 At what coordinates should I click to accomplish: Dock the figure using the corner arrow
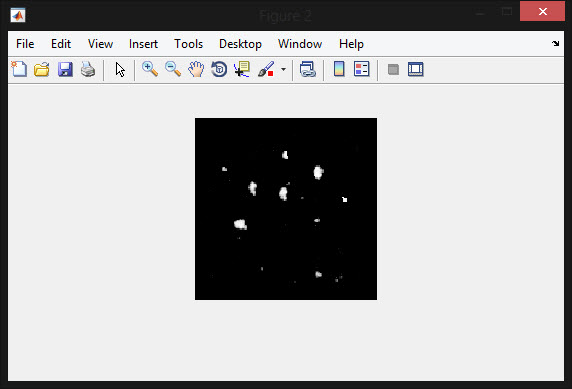coord(555,43)
